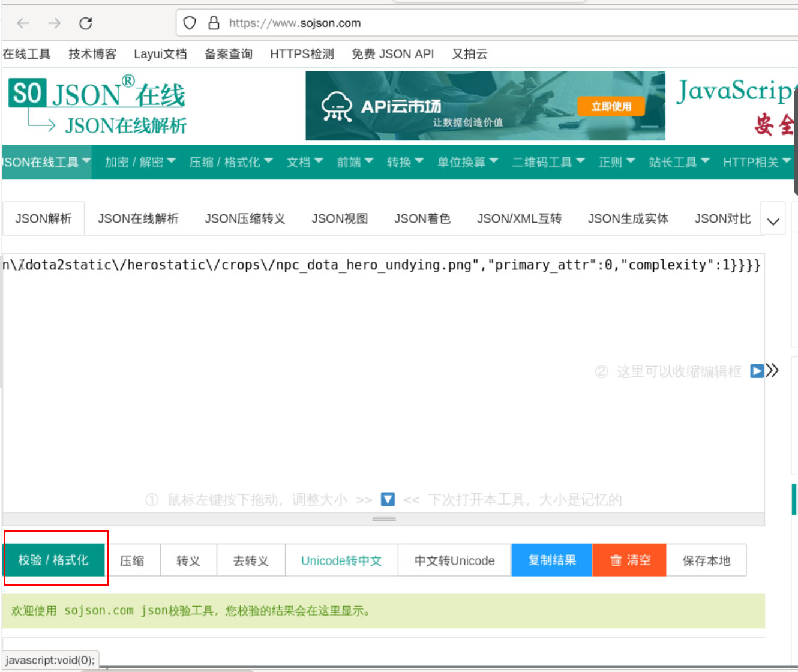Click the blue down-triangle resize hint icon
Screen dimensions: 798x672
[x=388, y=499]
